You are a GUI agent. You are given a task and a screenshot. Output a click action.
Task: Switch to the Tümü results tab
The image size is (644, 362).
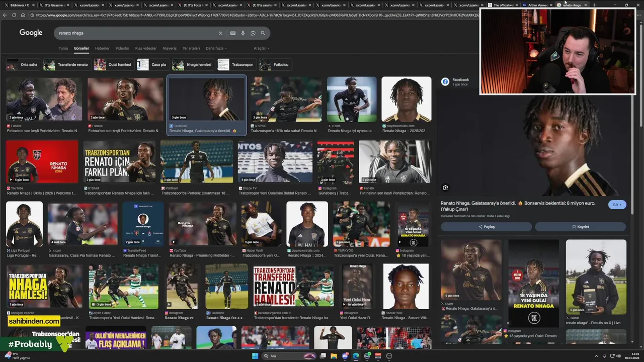click(63, 48)
